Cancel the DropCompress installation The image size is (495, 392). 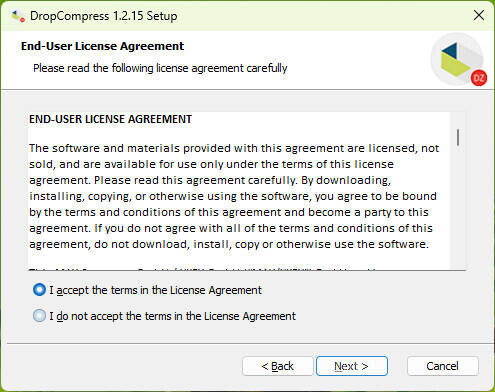pyautogui.click(x=442, y=366)
